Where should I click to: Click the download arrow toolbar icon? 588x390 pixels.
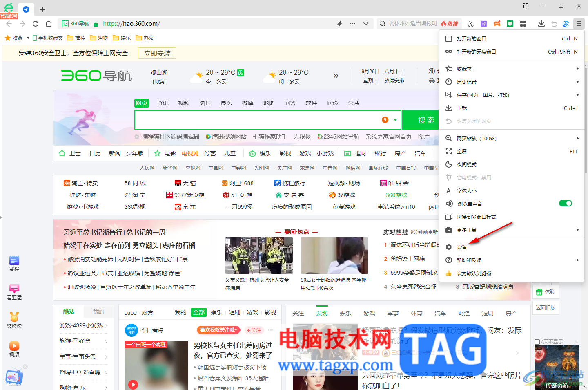tap(541, 24)
